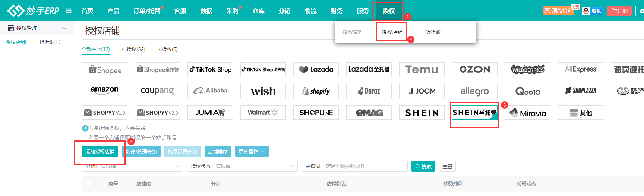The width and height of the screenshot is (644, 196).
Task: Pick the Daraz platform tile
Action: pos(369,91)
